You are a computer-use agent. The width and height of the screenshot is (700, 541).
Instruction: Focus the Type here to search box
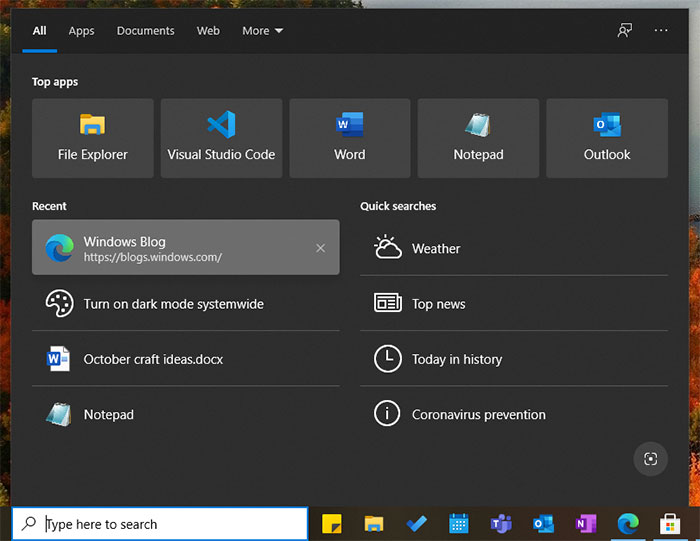[160, 524]
